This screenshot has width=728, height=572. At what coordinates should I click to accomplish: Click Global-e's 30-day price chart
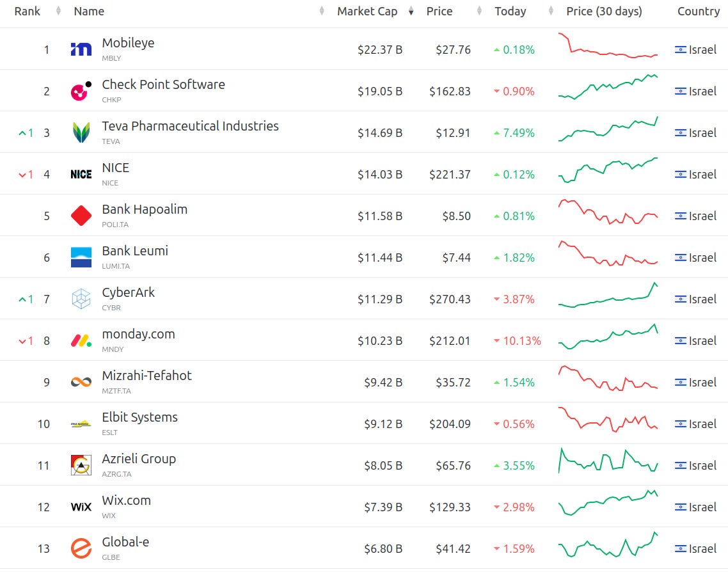(x=608, y=544)
